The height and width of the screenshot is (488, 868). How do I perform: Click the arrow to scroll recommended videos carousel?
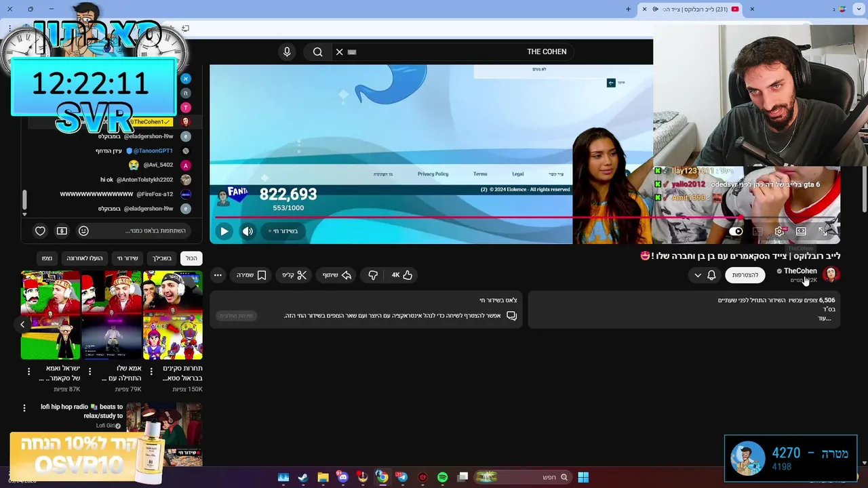coord(22,325)
